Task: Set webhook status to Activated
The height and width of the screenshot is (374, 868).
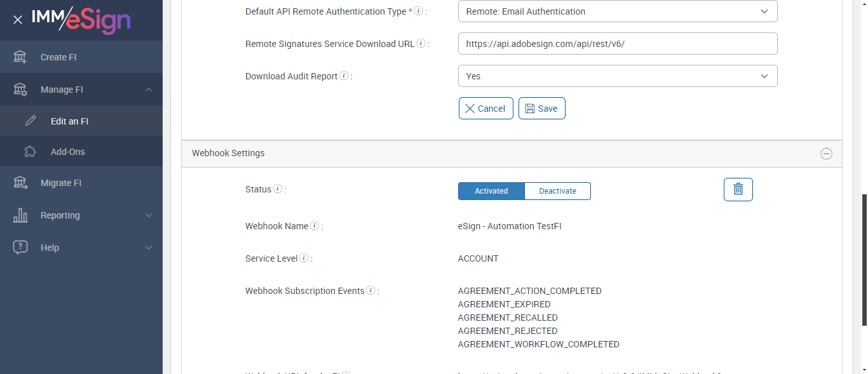Action: point(491,191)
